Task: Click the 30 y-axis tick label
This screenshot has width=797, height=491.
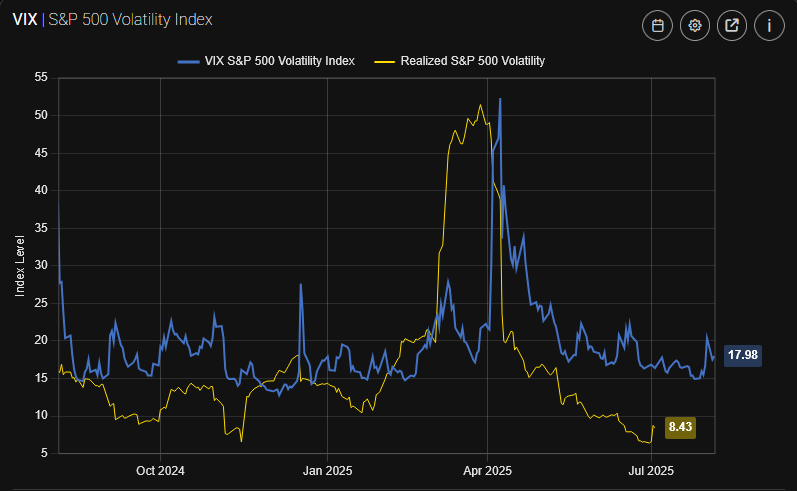Action: tap(41, 265)
